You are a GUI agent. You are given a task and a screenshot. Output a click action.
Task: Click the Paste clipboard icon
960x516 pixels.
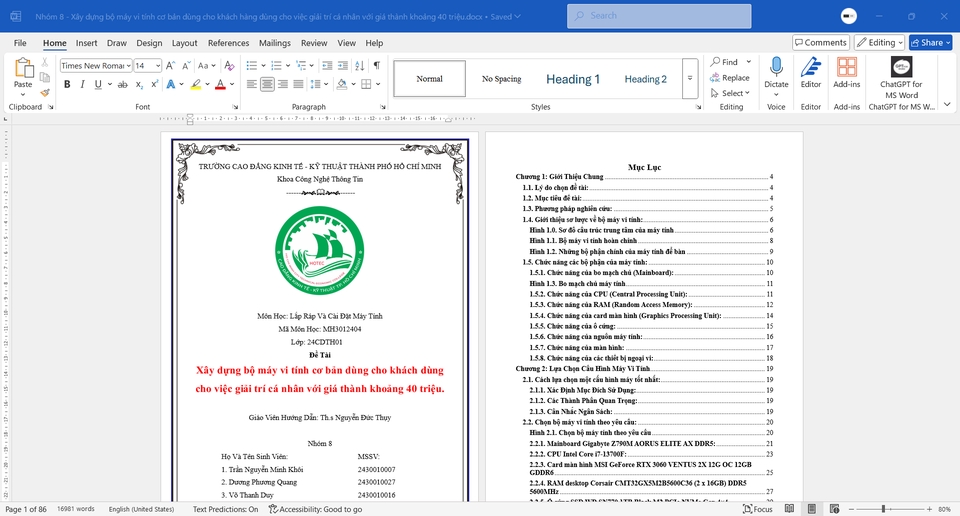23,68
